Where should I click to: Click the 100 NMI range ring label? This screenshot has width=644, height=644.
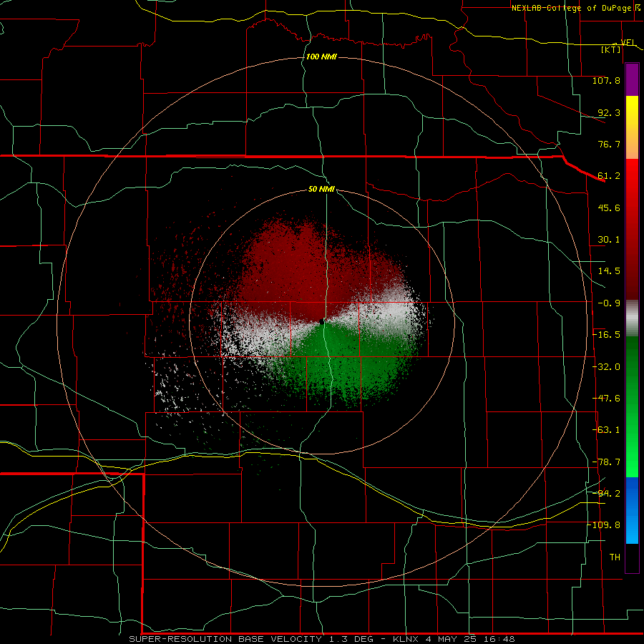click(321, 57)
